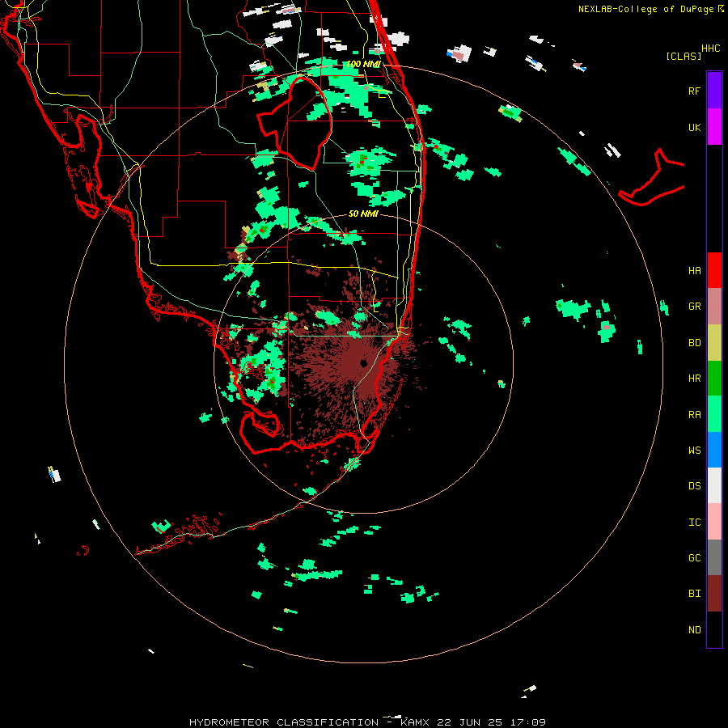
Task: Click the HR dark green legend swatch
Action: (714, 379)
